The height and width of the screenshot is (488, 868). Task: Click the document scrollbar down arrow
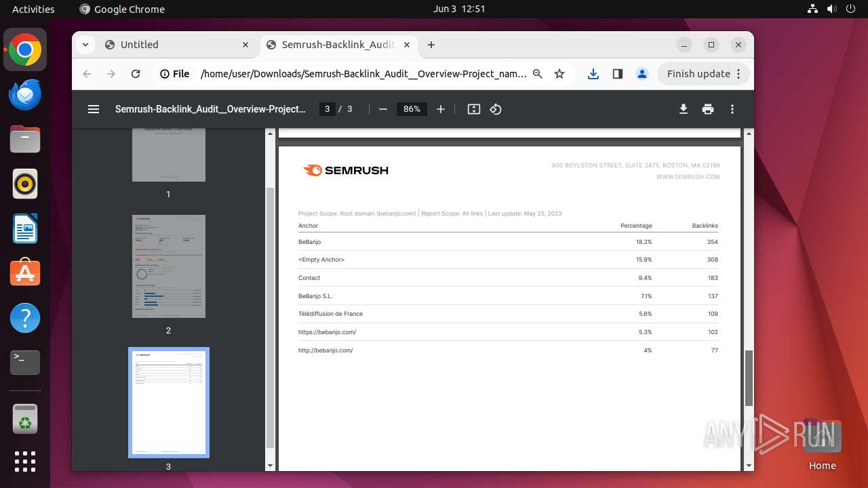(749, 466)
